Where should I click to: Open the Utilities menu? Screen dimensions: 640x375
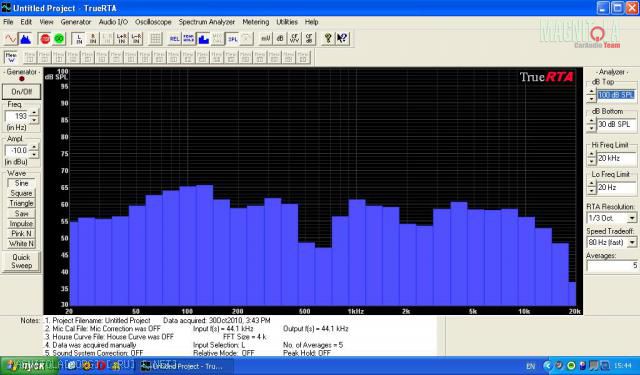pyautogui.click(x=287, y=22)
